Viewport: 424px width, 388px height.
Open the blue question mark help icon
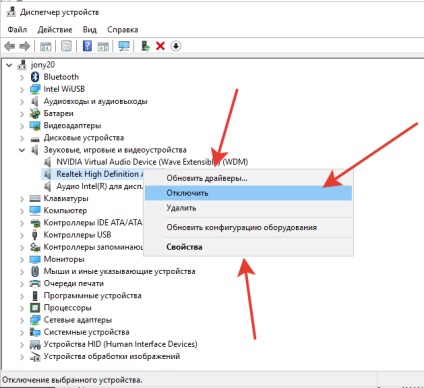[x=87, y=46]
